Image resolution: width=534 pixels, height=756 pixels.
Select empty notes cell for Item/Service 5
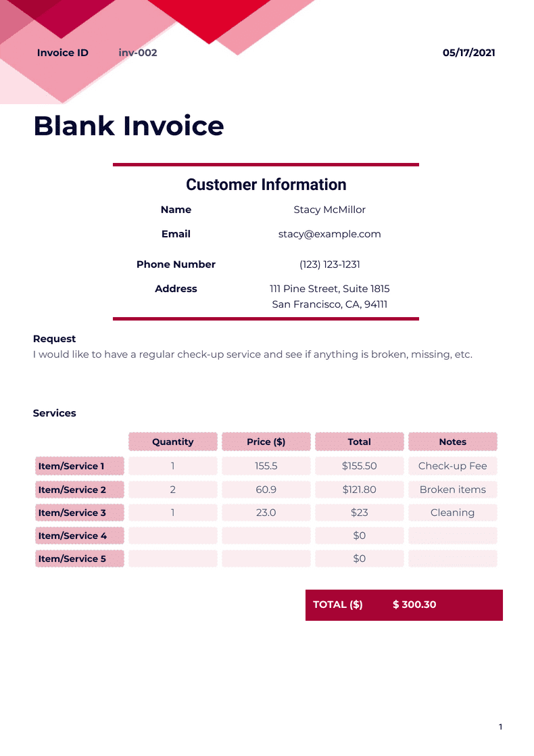(x=453, y=559)
